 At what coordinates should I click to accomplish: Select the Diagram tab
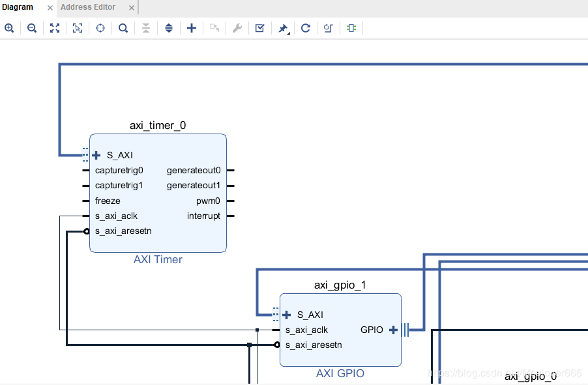(18, 7)
